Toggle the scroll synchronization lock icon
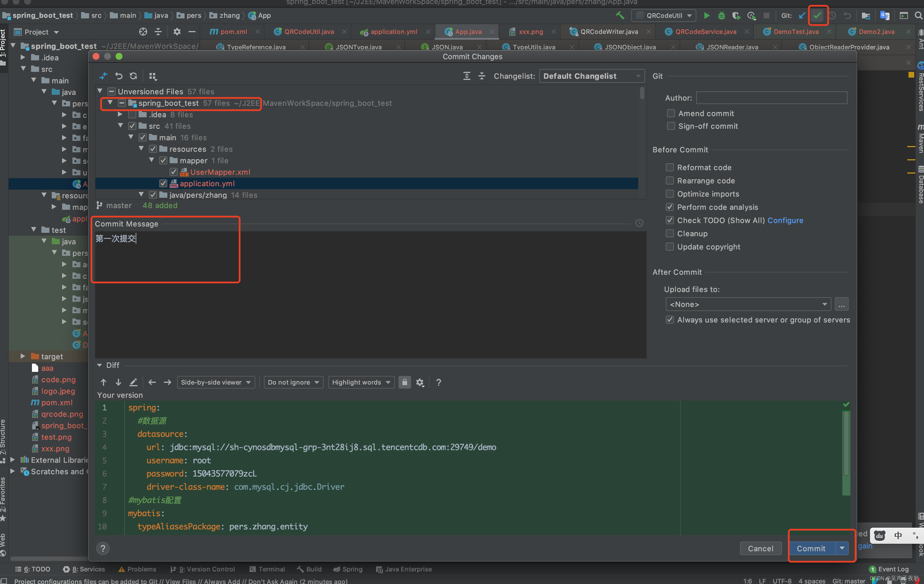This screenshot has width=924, height=584. pyautogui.click(x=405, y=382)
